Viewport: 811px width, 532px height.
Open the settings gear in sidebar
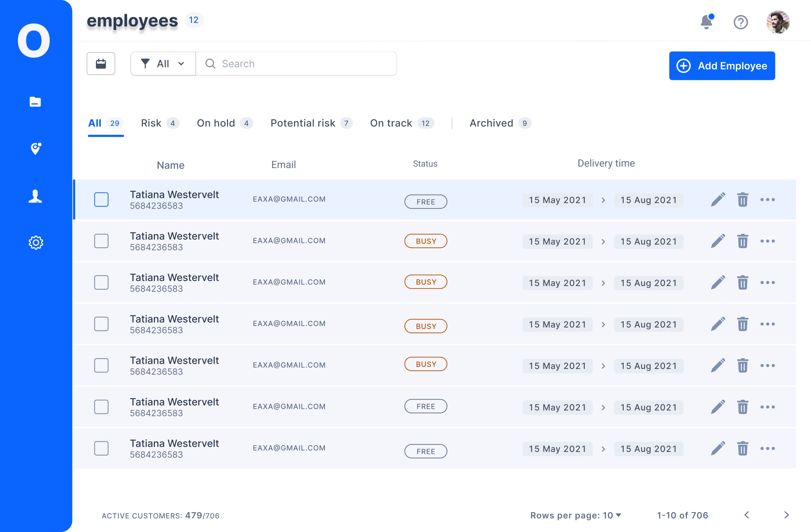coord(35,243)
